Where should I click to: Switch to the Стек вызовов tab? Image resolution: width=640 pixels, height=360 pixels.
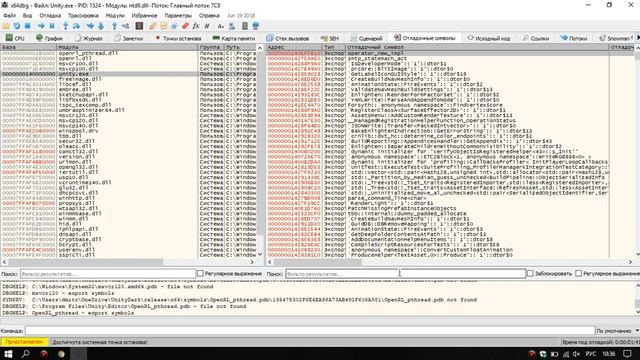click(x=288, y=38)
